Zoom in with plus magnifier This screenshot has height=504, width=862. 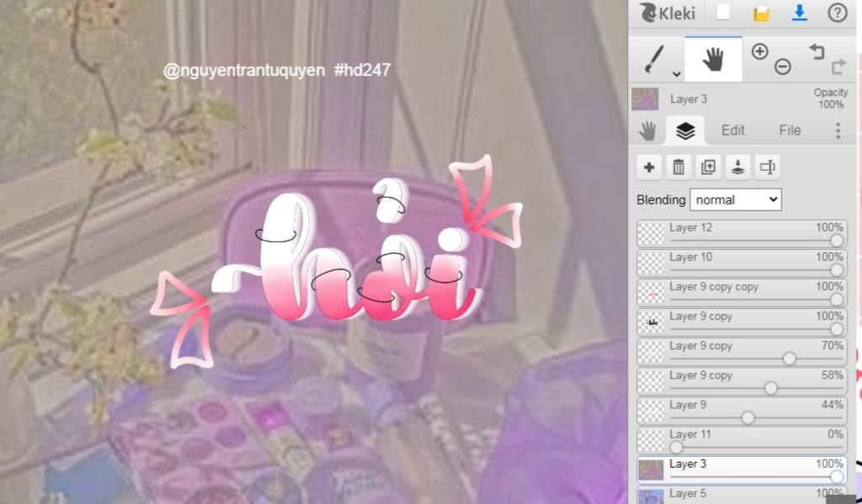[760, 51]
